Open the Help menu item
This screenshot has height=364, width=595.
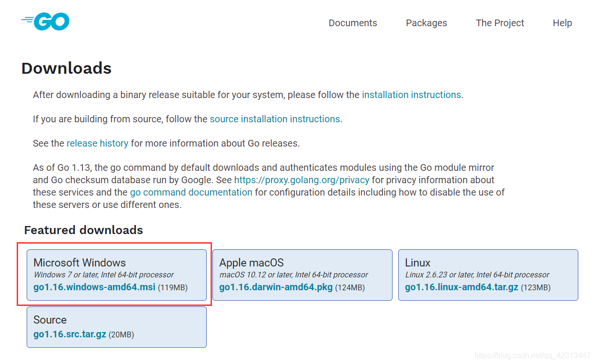coord(562,23)
